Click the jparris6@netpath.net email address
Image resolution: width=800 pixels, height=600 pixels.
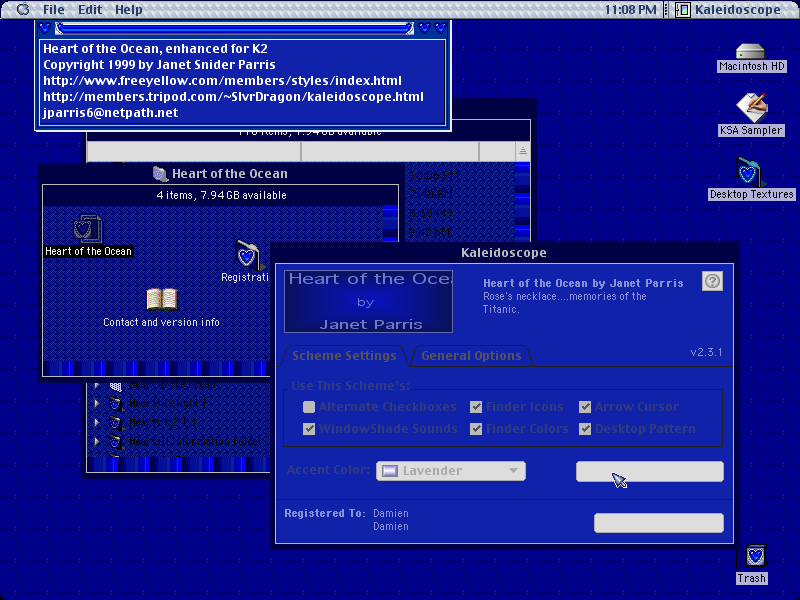111,113
